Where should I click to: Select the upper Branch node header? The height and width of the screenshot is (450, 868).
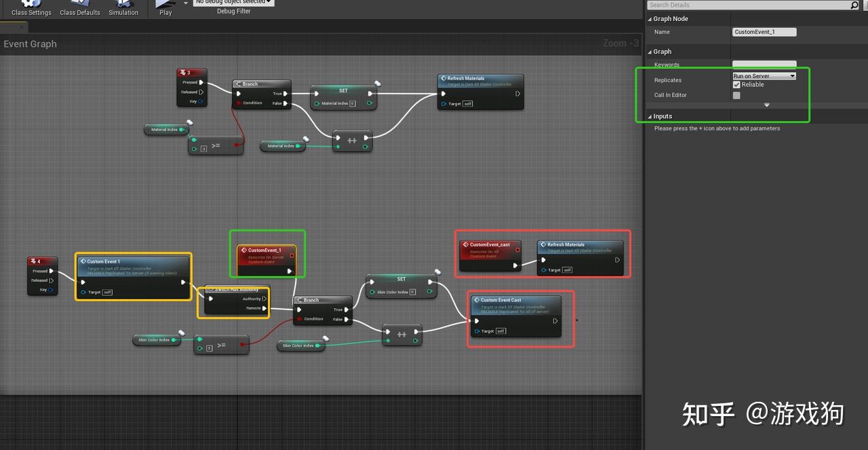point(262,84)
